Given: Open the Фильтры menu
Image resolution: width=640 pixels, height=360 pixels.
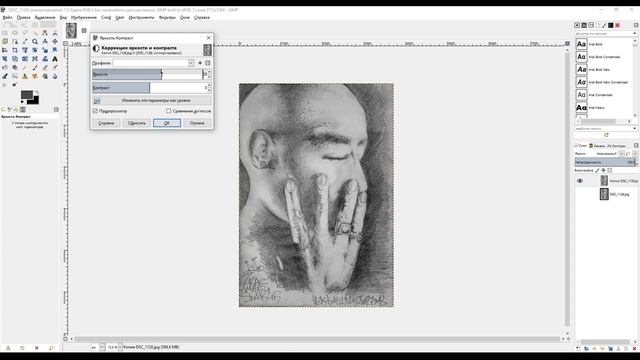Looking at the screenshot, I should [167, 18].
